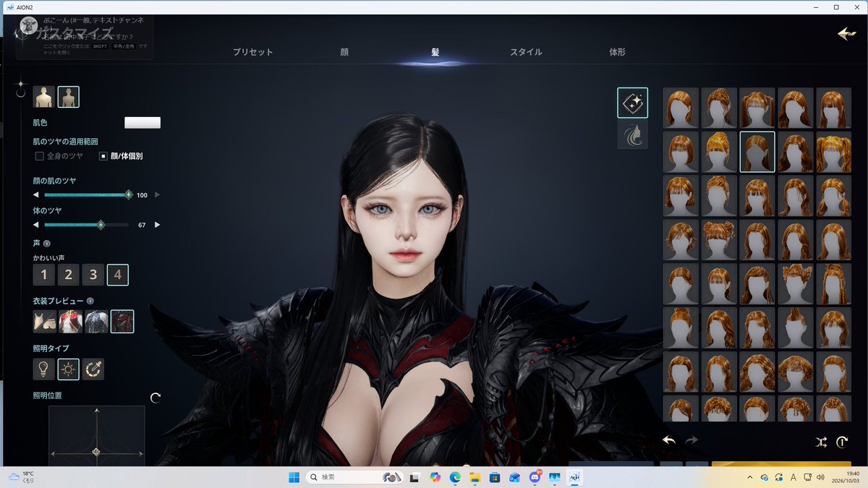Click the AION2 taskbar icon
The height and width of the screenshot is (488, 868).
(x=575, y=477)
